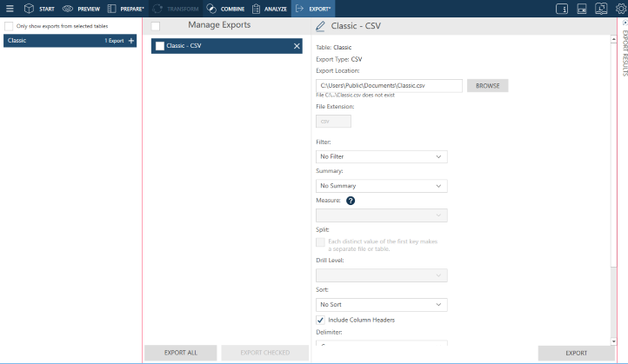Image resolution: width=628 pixels, height=364 pixels.
Task: Toggle Only show exports from selected tables
Action: click(10, 26)
